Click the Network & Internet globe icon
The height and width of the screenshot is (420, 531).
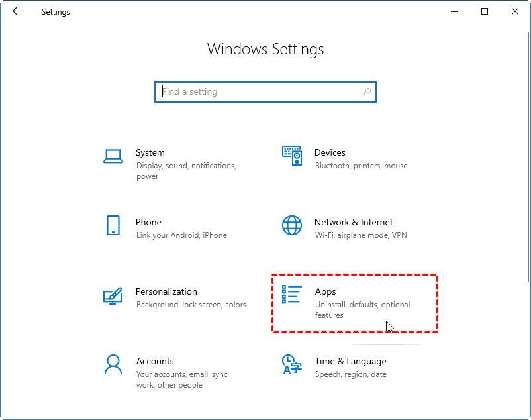click(x=292, y=225)
